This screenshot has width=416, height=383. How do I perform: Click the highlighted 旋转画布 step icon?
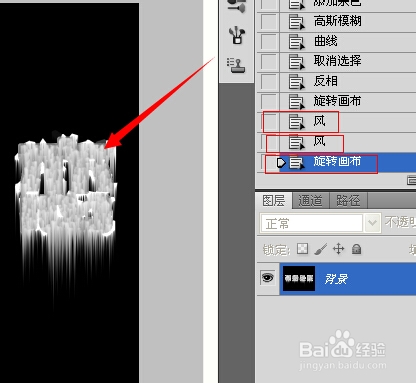[296, 163]
